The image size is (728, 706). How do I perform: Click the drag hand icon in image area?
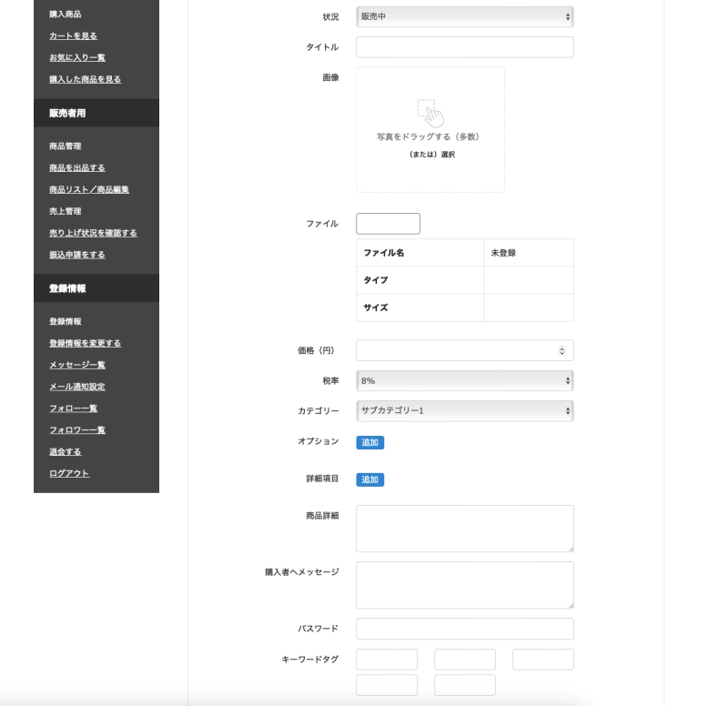click(x=430, y=113)
